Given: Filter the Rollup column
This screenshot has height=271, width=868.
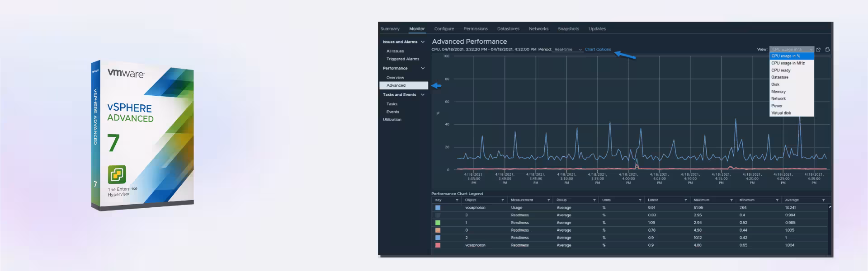Looking at the screenshot, I should click(x=594, y=200).
